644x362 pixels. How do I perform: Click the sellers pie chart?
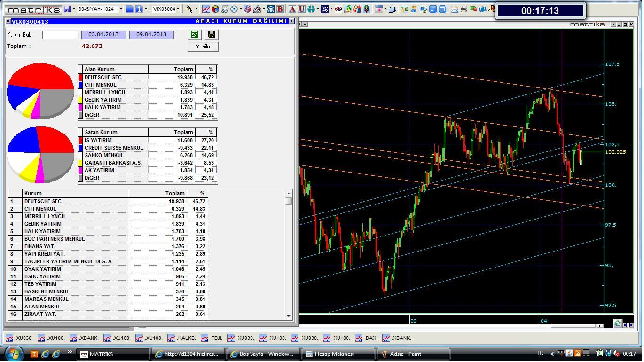[40, 154]
